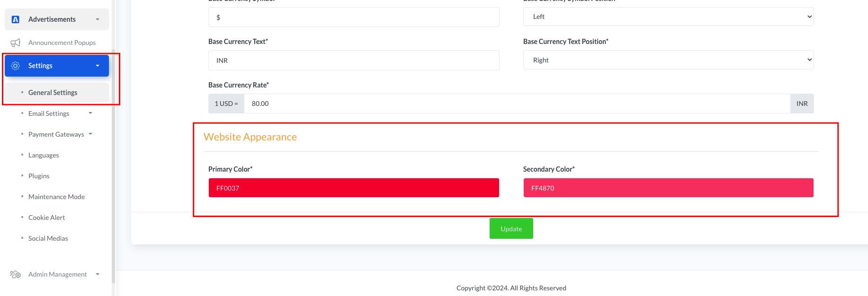Open Cookie Alert settings link
The width and height of the screenshot is (868, 296).
(x=46, y=218)
